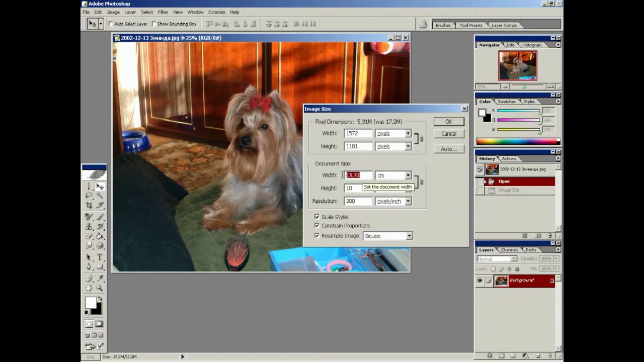
Task: Select the Brush tool
Action: click(100, 217)
